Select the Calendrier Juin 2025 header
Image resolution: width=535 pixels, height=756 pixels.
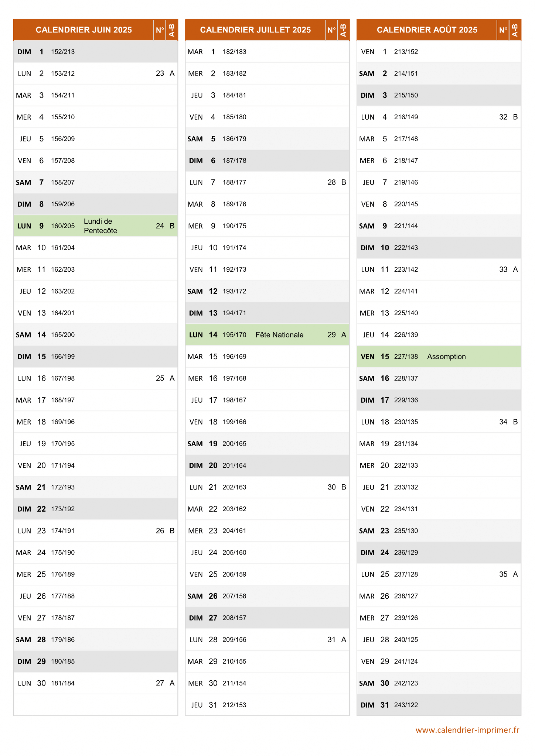pos(84,30)
